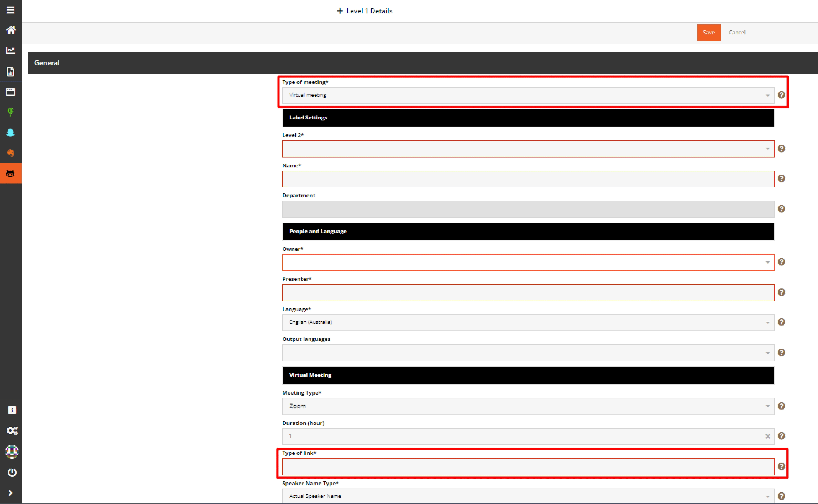Open the orange elephant sidebar icon

11,153
